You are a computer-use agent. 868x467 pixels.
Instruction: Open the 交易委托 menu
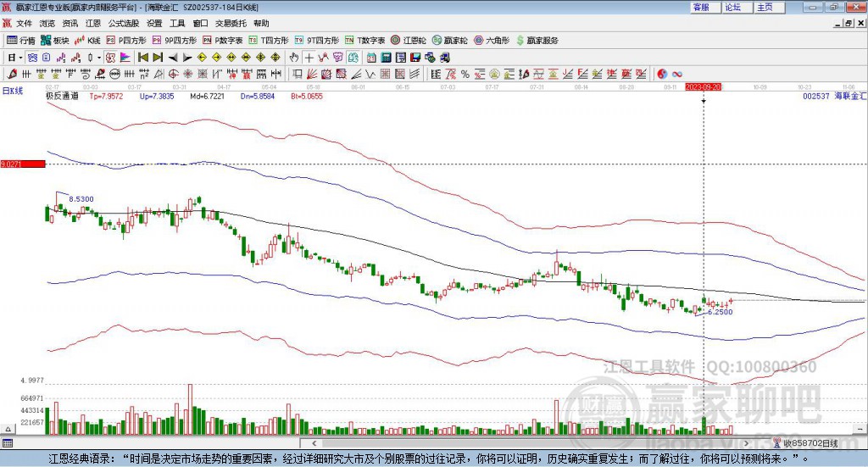pyautogui.click(x=231, y=23)
